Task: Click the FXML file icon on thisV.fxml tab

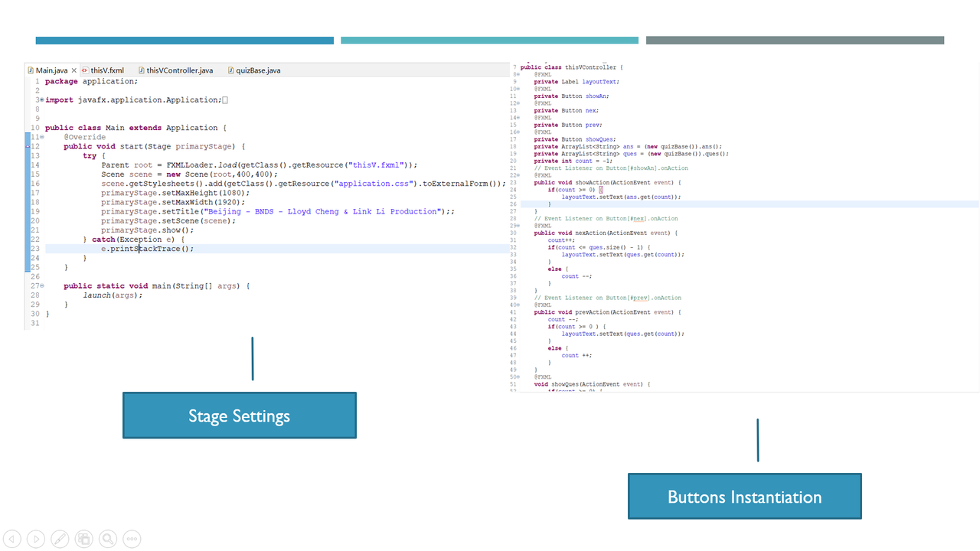Action: coord(85,70)
